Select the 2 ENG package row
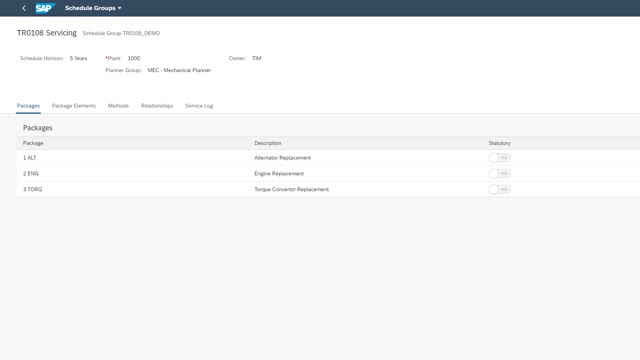 (x=328, y=173)
